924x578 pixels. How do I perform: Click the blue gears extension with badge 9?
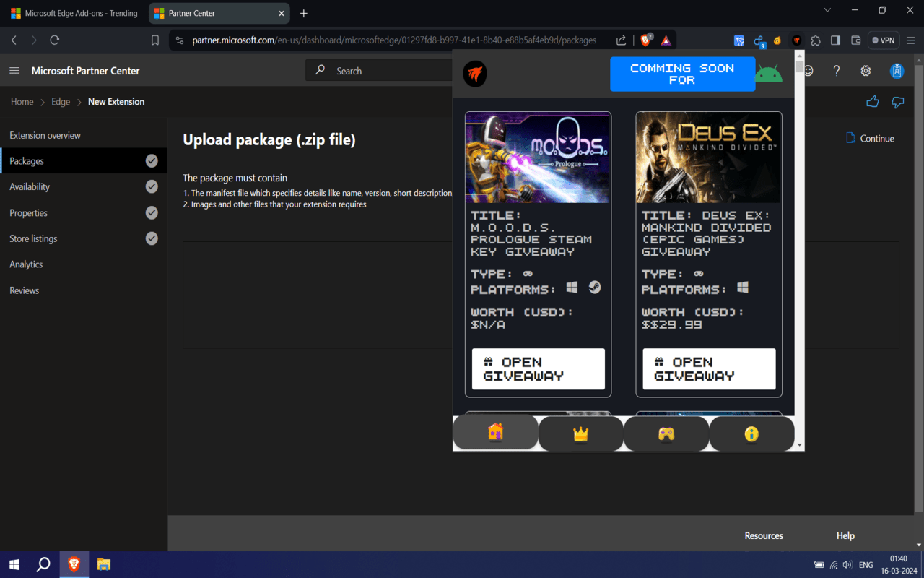[x=759, y=41]
